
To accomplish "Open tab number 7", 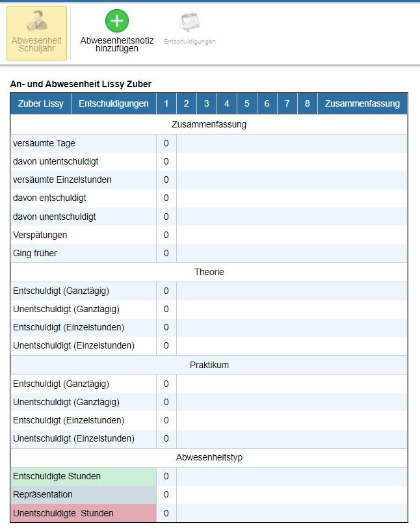I will [287, 104].
